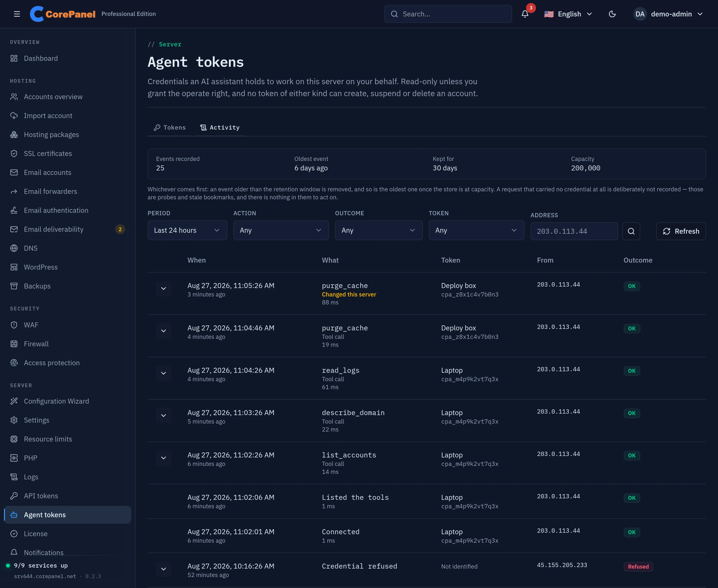Expand the 11:05:26 AM purge_cache row
The width and height of the screenshot is (718, 588).
163,289
